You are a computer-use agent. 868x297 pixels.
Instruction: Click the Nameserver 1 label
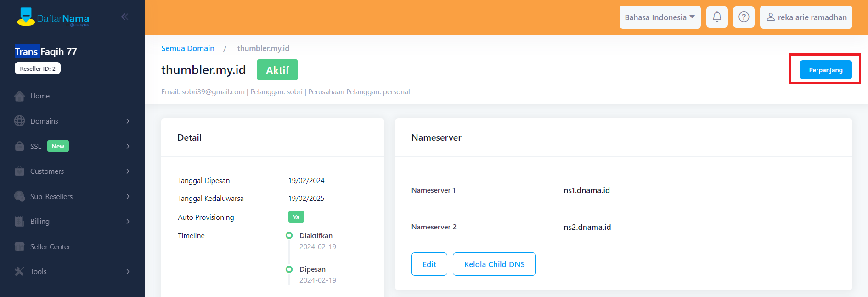point(434,190)
